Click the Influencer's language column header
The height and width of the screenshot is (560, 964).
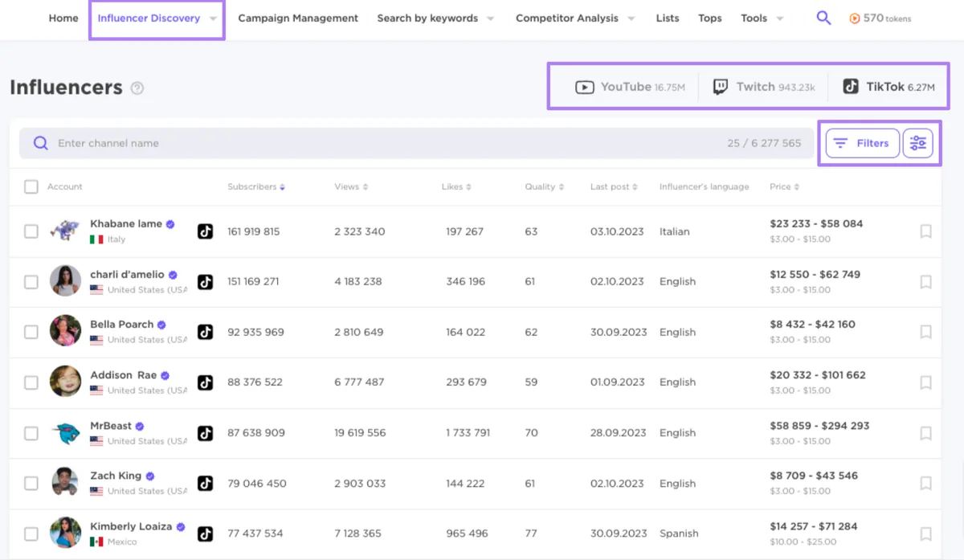tap(704, 186)
